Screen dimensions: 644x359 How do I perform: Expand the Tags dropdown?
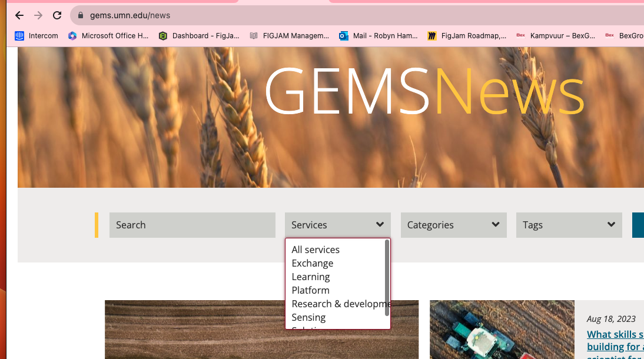pyautogui.click(x=569, y=225)
